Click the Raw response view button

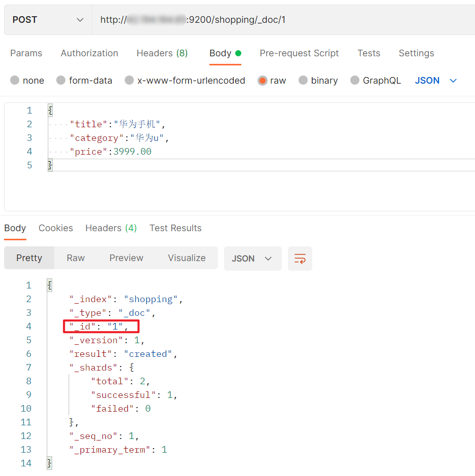point(76,258)
